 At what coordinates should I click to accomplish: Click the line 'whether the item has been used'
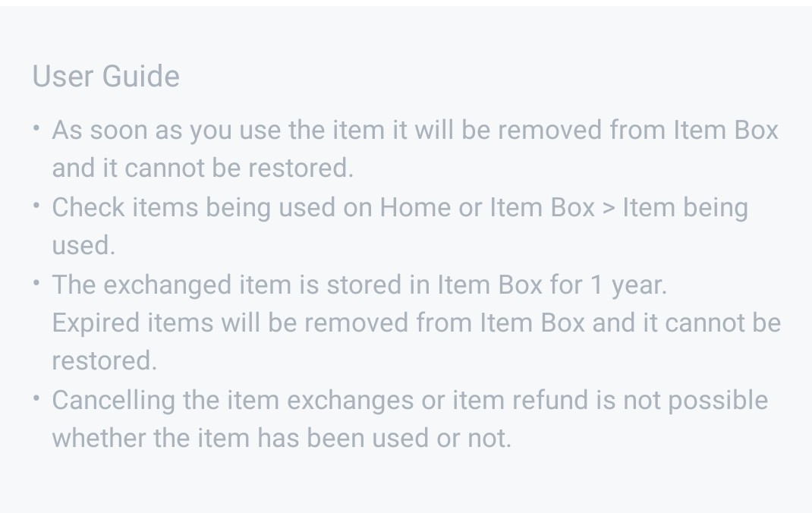(282, 439)
